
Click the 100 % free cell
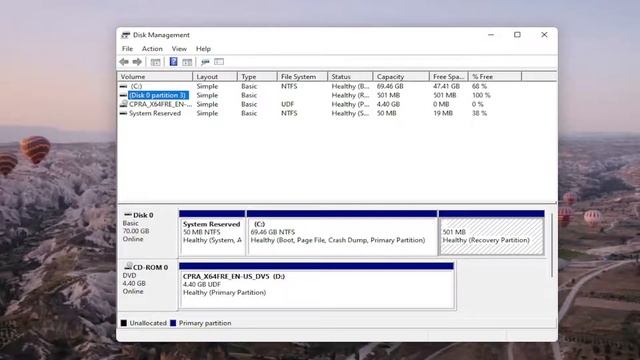pos(481,96)
